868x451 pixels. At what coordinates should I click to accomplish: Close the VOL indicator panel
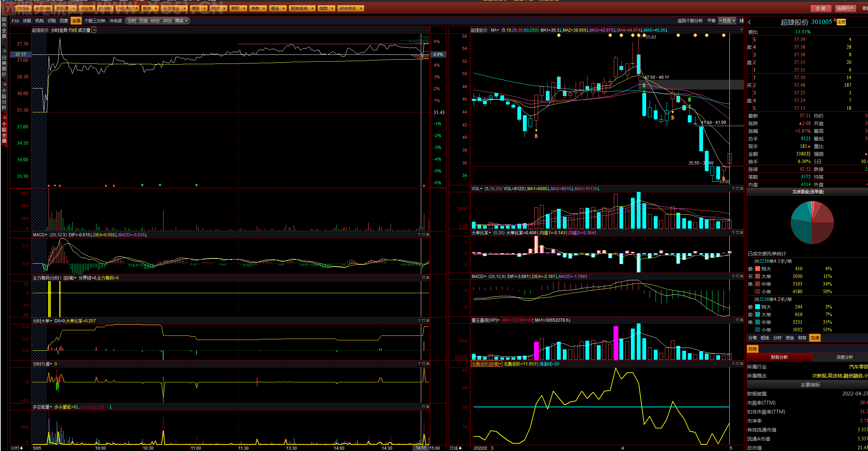tap(742, 189)
